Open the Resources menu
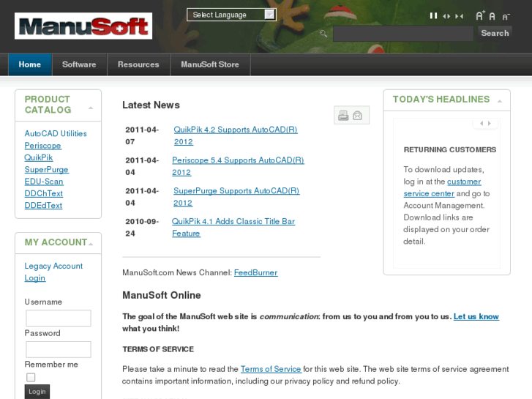The height and width of the screenshot is (399, 532). [138, 64]
